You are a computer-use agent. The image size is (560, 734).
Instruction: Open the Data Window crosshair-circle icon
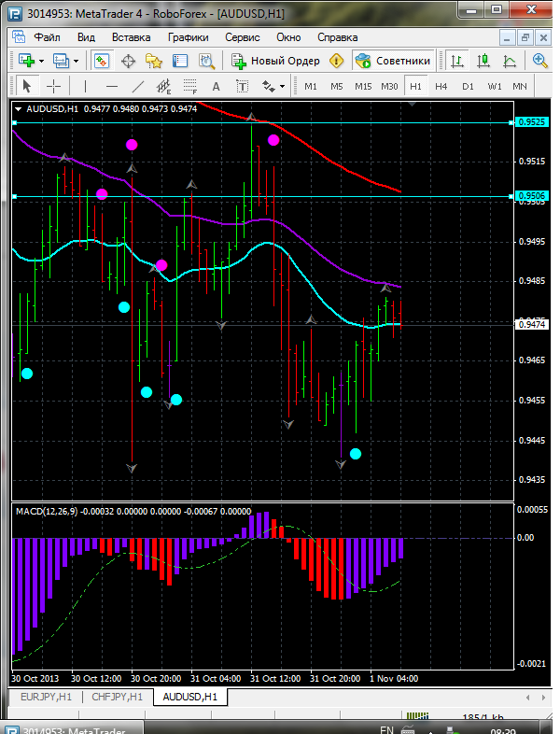click(128, 61)
